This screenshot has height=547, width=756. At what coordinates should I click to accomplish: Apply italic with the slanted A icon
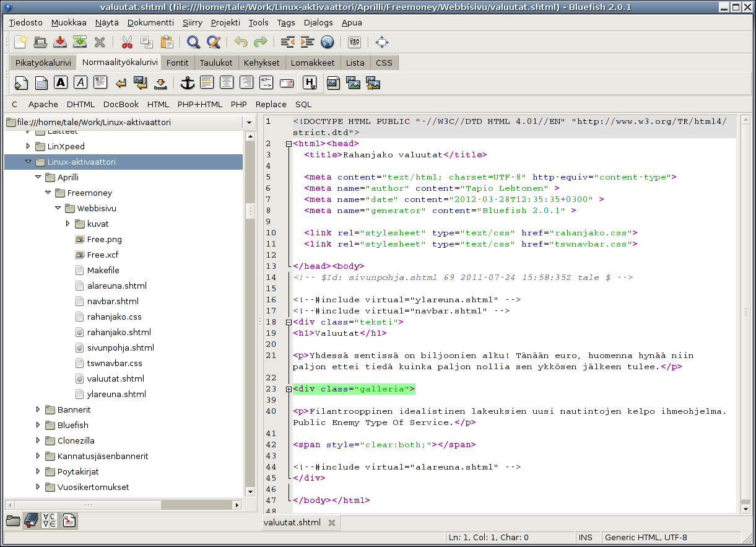coord(80,82)
